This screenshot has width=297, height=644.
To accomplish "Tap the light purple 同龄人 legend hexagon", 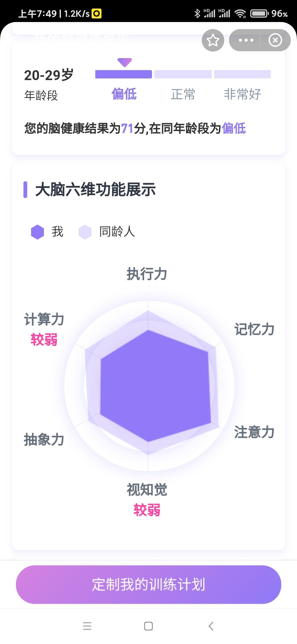I will point(85,232).
